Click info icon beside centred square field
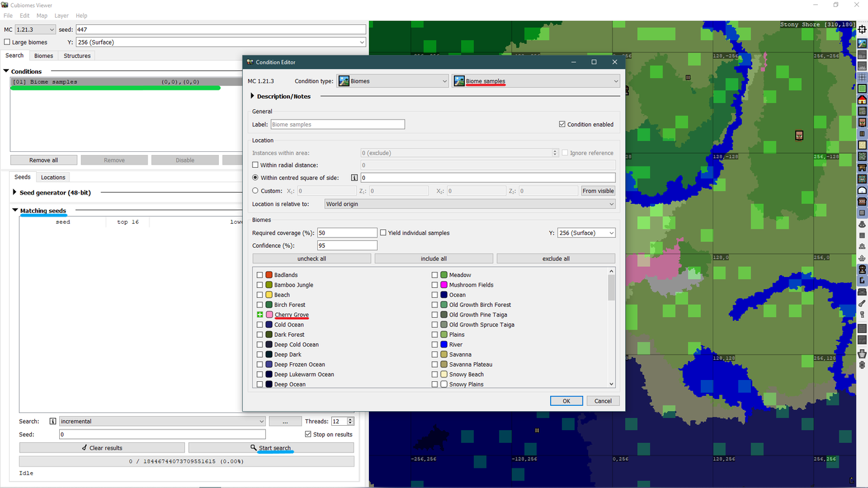Image resolution: width=868 pixels, height=488 pixels. point(354,178)
